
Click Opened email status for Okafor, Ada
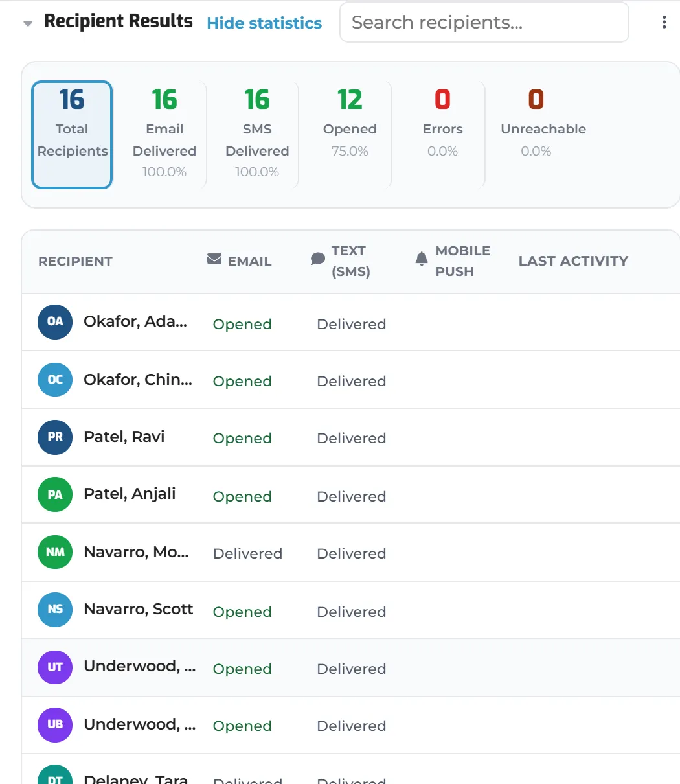(242, 325)
